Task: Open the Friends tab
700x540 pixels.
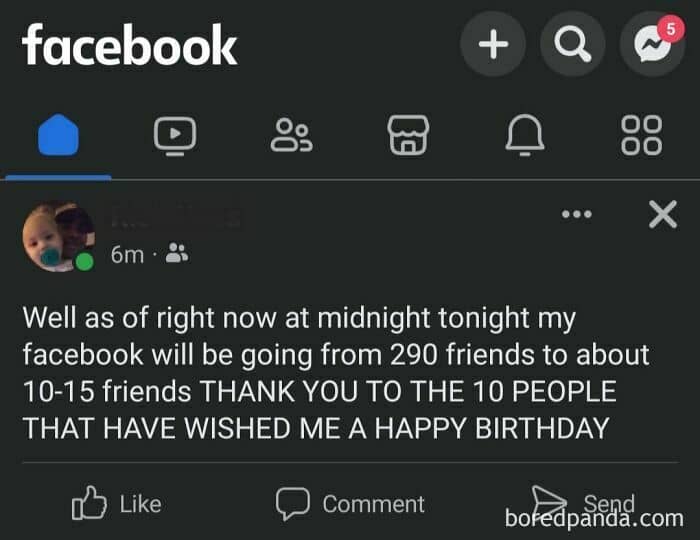Action: point(291,134)
